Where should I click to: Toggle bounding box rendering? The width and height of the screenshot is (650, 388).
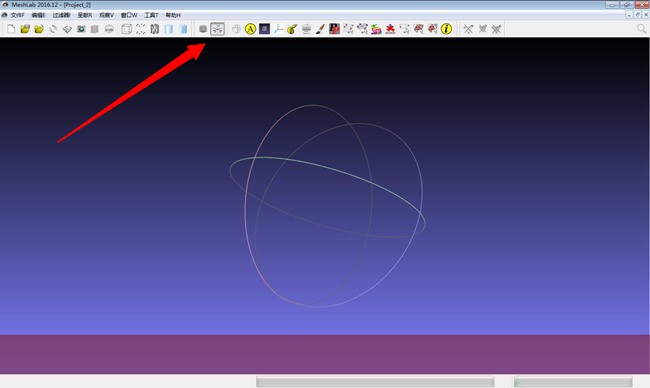tap(126, 29)
